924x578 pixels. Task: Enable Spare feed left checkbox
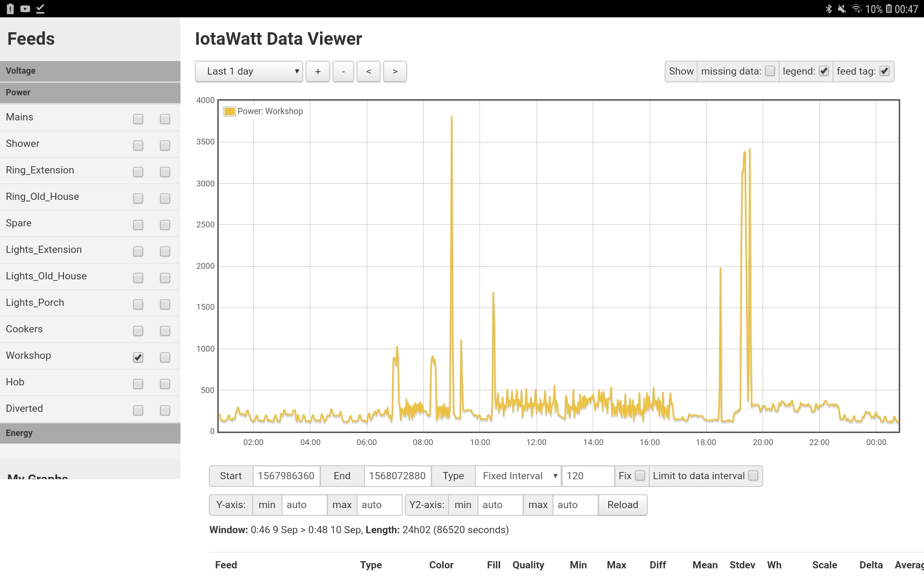pyautogui.click(x=138, y=225)
